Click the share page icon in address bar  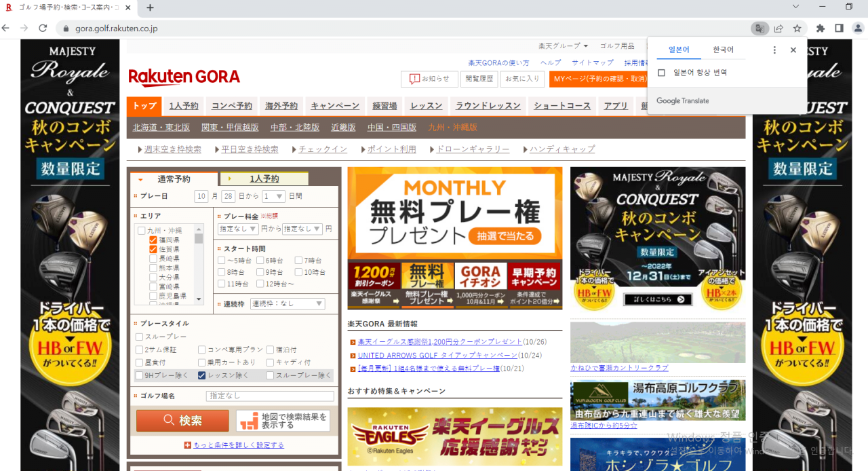coord(778,29)
